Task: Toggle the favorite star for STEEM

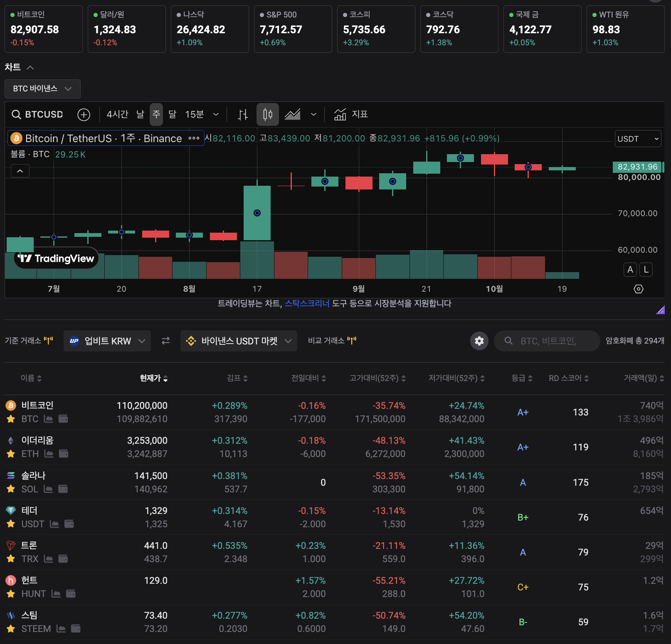Action: [11, 629]
